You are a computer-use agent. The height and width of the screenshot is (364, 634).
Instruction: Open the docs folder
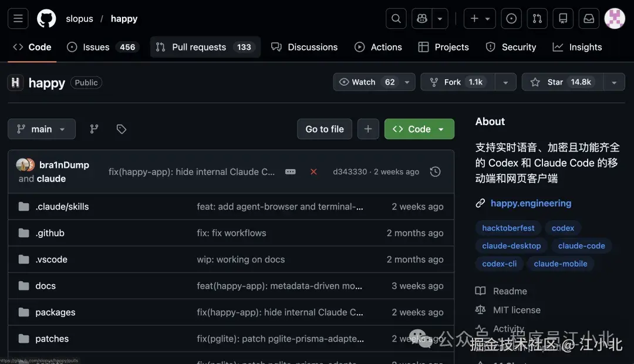(45, 286)
